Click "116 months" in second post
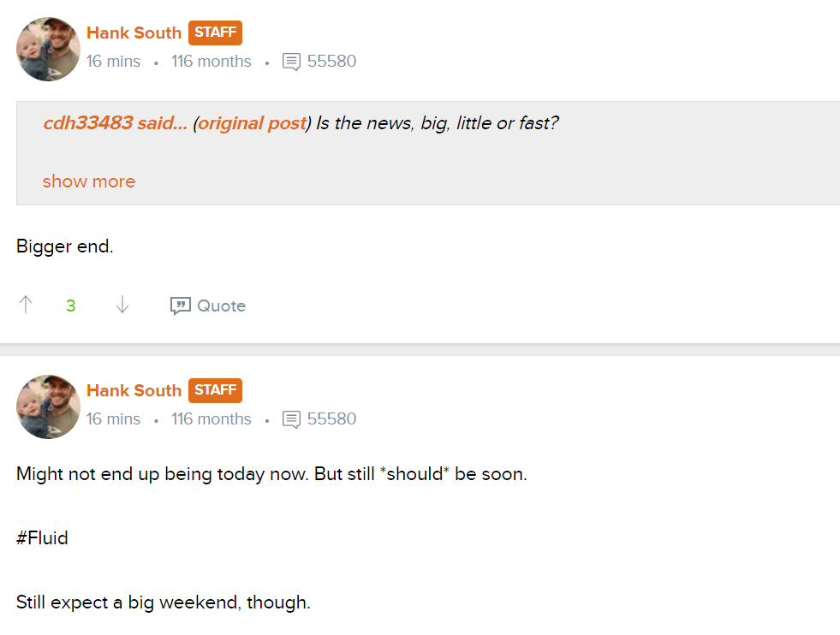 211,419
